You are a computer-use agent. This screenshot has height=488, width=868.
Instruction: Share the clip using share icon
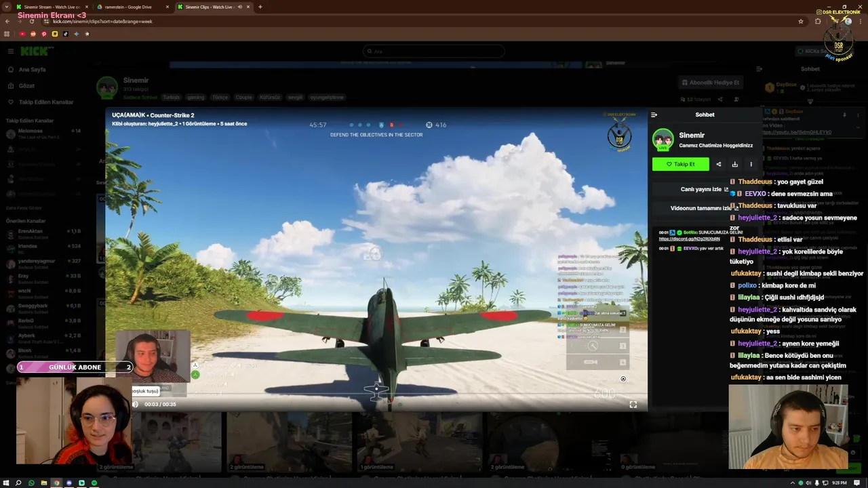click(x=719, y=164)
